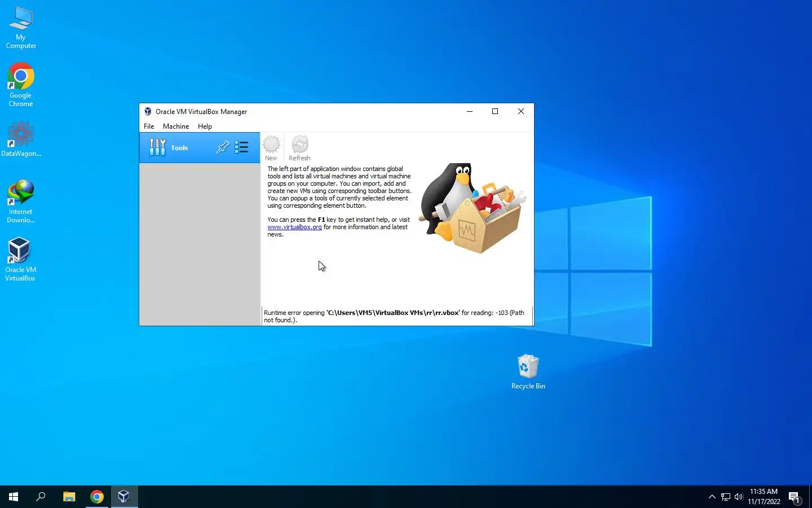The height and width of the screenshot is (508, 812).
Task: Select the DataWagon desktop shortcut
Action: (x=21, y=139)
